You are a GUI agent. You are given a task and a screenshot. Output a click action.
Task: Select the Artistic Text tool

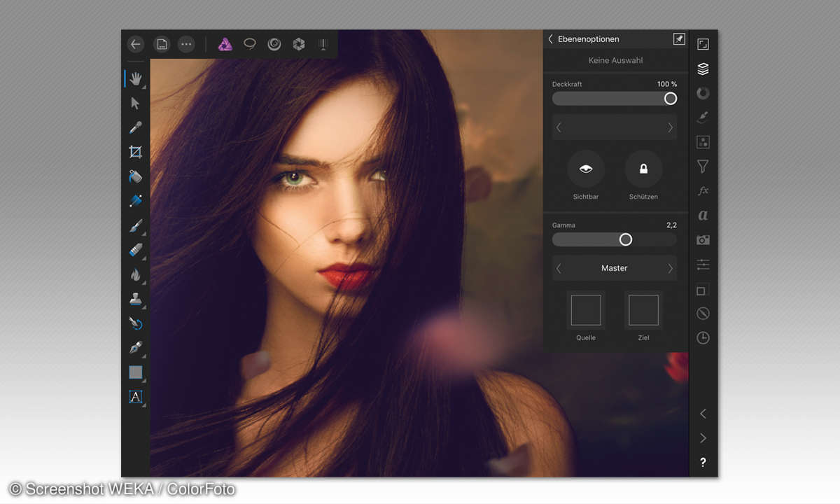(x=136, y=397)
